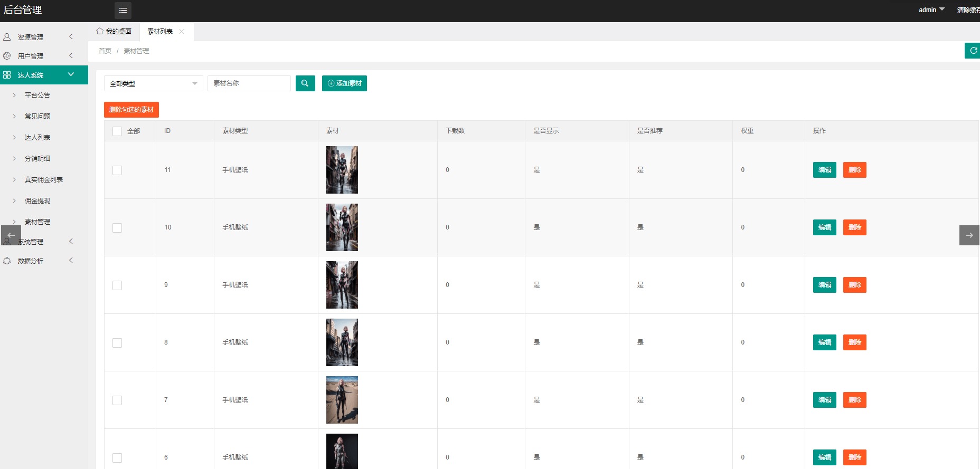
Task: Click 删除 for row ID 7
Action: (x=855, y=400)
